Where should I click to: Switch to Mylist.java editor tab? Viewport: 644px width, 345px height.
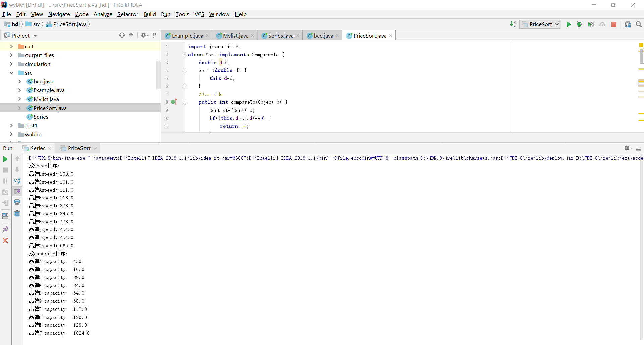pyautogui.click(x=235, y=36)
